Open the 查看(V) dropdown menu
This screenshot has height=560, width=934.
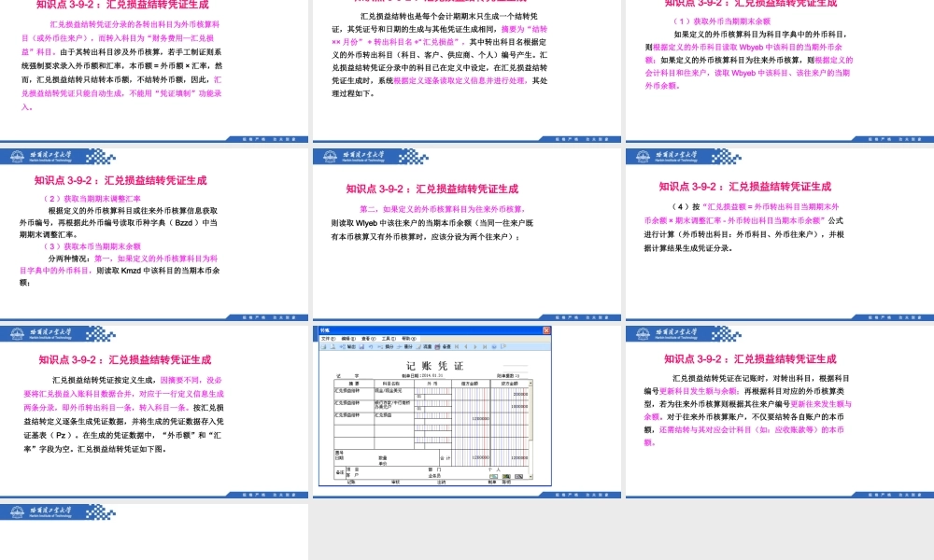(371, 339)
